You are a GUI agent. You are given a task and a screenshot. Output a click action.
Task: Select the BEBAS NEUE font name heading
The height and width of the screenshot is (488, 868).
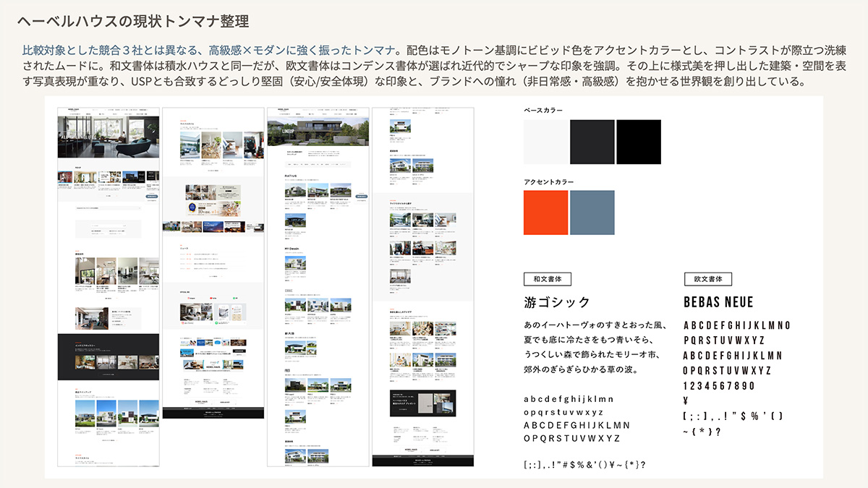click(718, 302)
